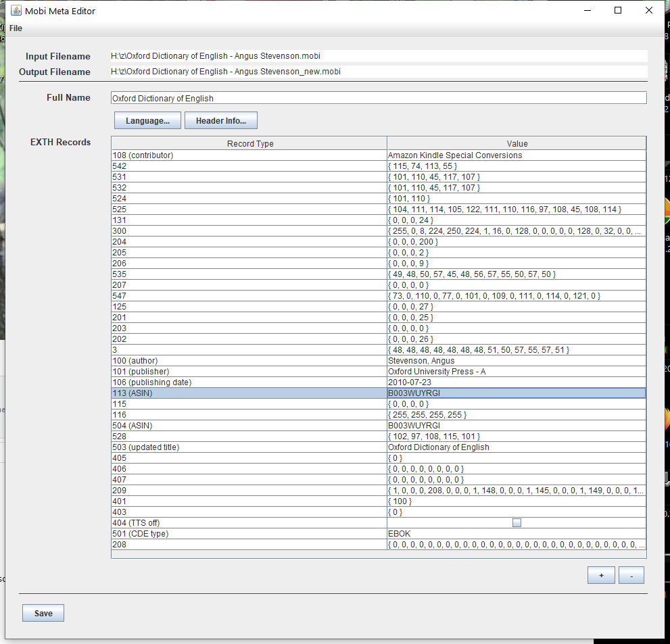This screenshot has height=644, width=670.
Task: Toggle the 404 (TTS off) checkbox
Action: click(x=517, y=523)
